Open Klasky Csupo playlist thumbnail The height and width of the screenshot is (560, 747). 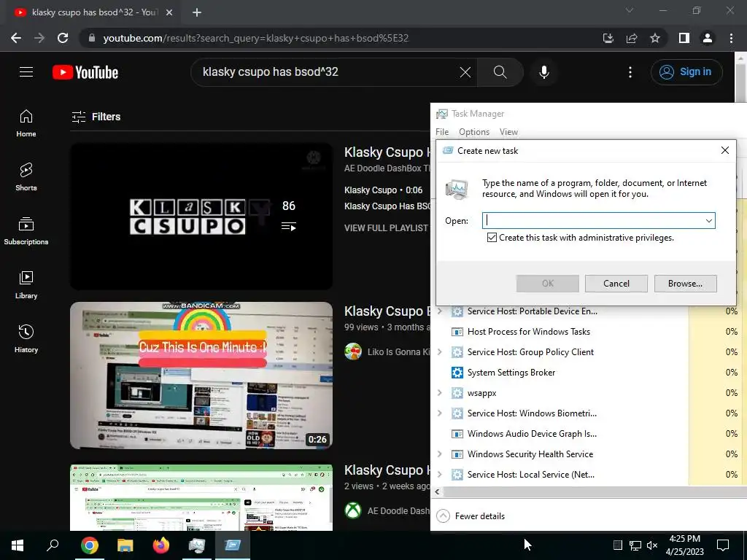(x=201, y=217)
